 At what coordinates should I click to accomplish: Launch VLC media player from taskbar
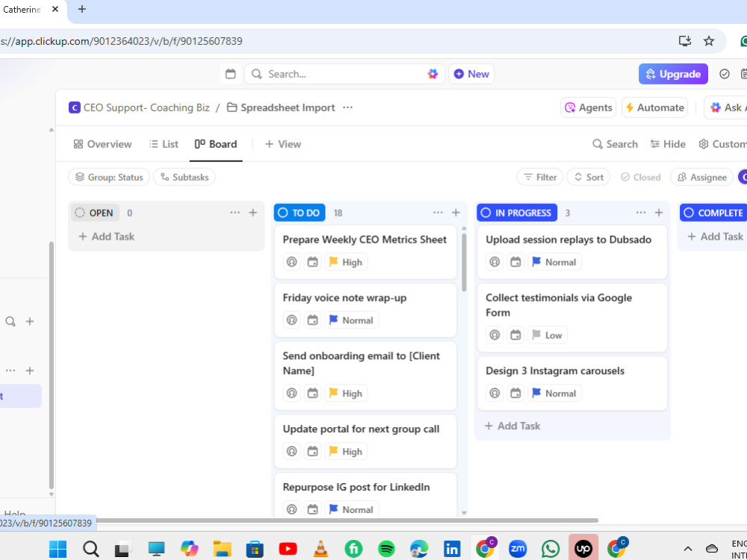pos(320,549)
